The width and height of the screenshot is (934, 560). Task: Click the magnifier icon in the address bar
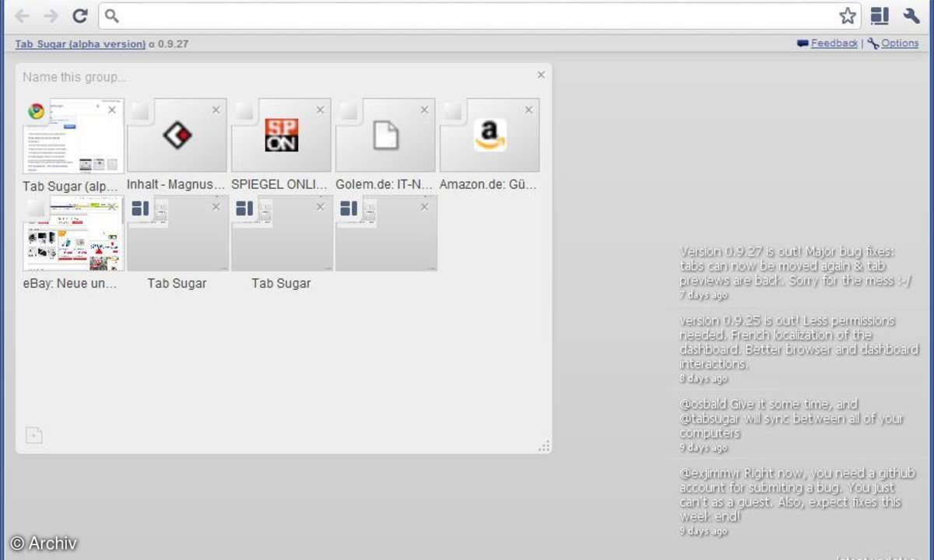(111, 16)
